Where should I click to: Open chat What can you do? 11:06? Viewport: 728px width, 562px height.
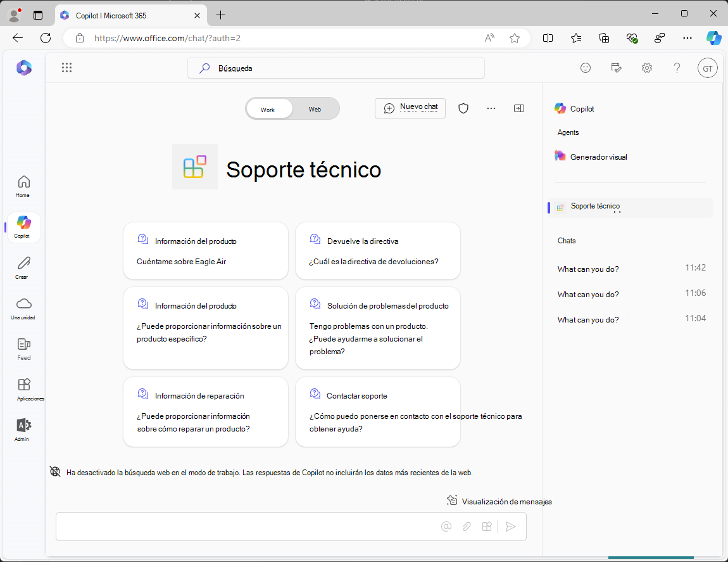click(x=631, y=294)
